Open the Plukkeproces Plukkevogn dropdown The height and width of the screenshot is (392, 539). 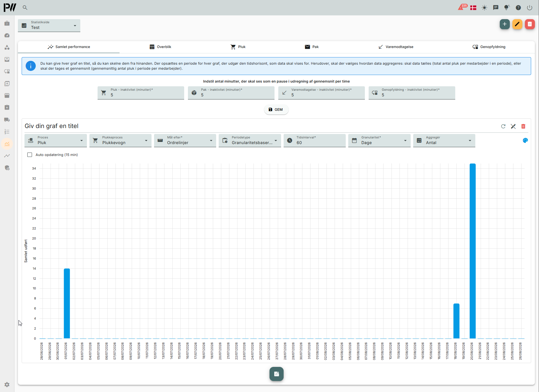(120, 140)
